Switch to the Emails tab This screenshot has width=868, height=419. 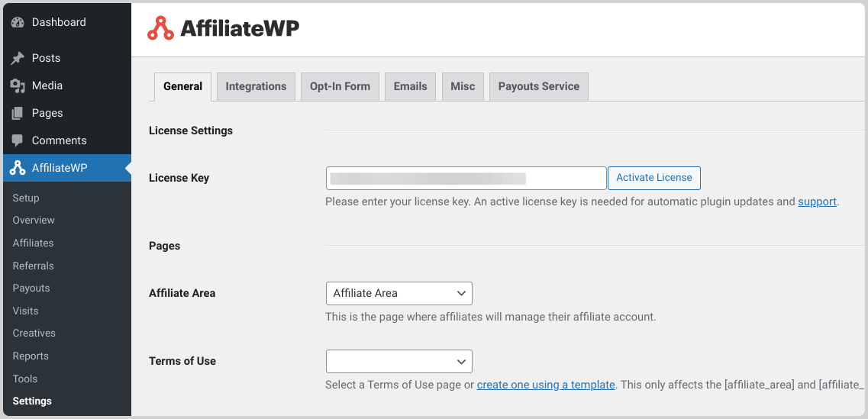click(410, 86)
